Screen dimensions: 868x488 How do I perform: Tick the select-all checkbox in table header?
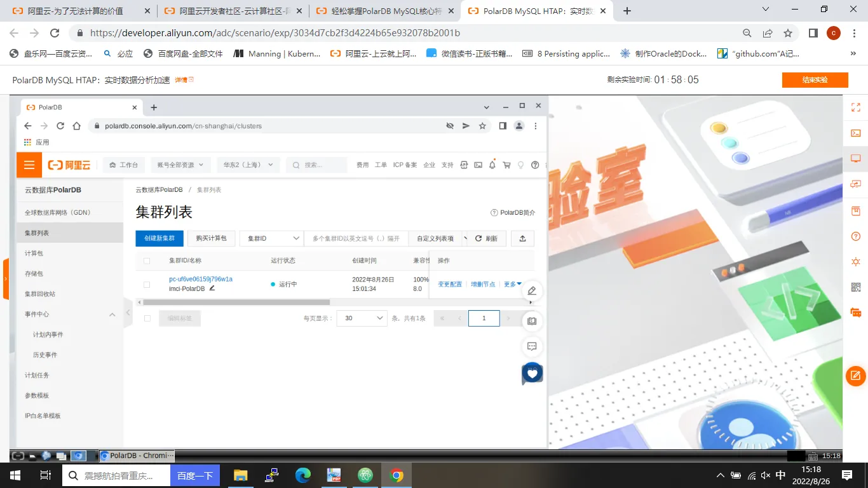[x=147, y=261]
